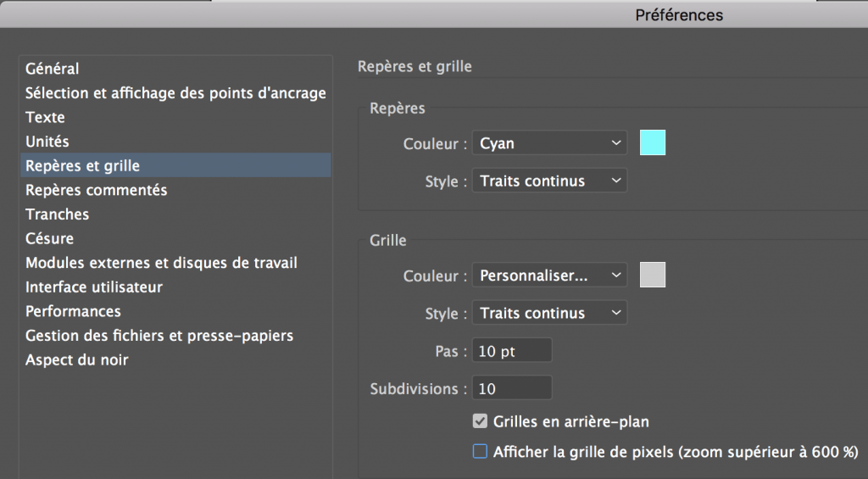The height and width of the screenshot is (479, 868).
Task: Open the Tranches preferences section
Action: [x=57, y=214]
